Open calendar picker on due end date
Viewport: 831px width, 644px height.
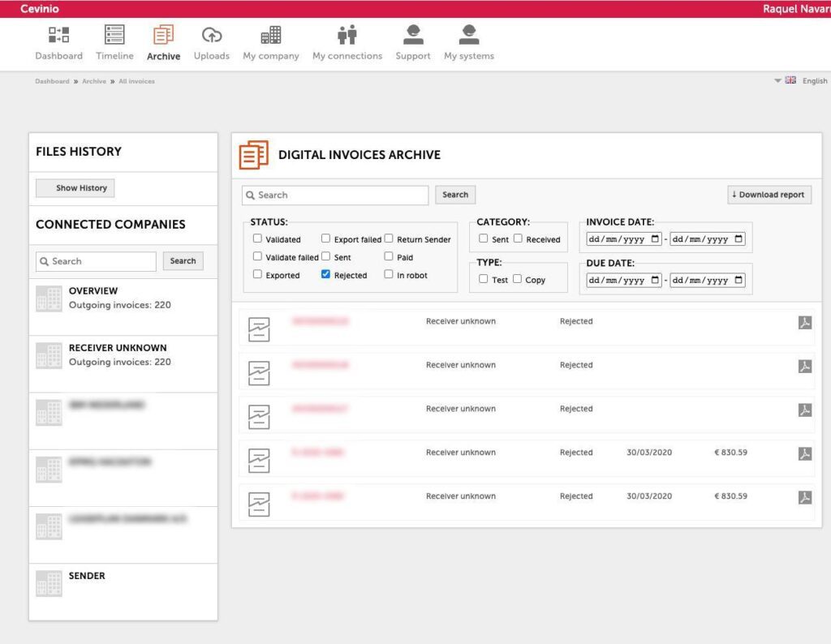(x=738, y=280)
